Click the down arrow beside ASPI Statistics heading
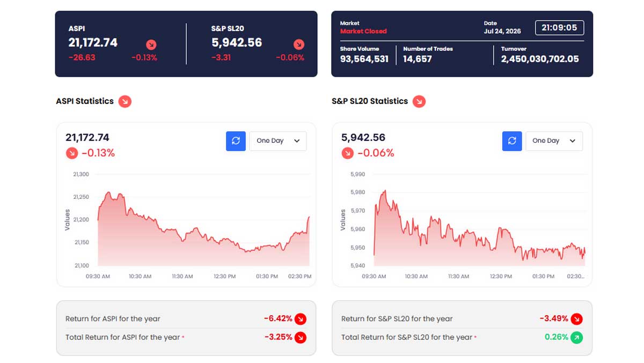 [x=125, y=101]
